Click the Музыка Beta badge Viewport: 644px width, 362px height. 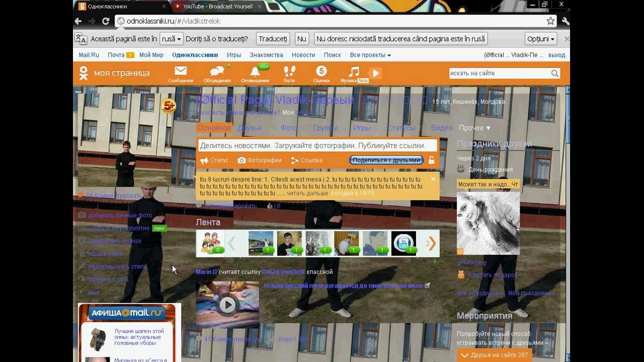click(x=363, y=80)
